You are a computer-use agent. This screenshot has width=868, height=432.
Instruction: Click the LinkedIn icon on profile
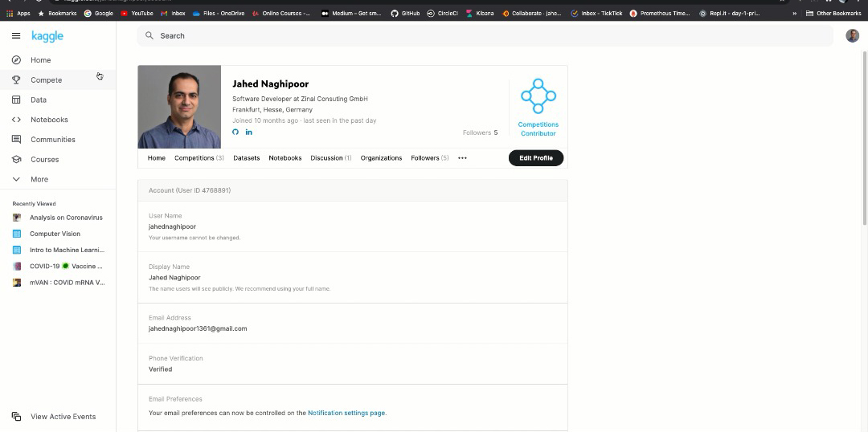(x=248, y=132)
